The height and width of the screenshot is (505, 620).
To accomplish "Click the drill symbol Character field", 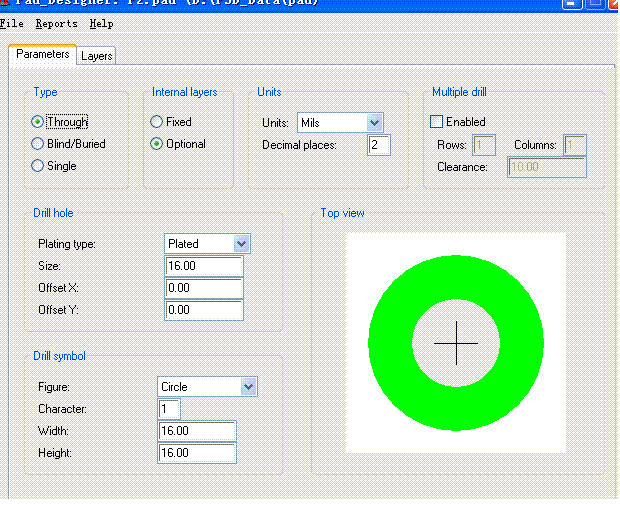I will (x=169, y=409).
